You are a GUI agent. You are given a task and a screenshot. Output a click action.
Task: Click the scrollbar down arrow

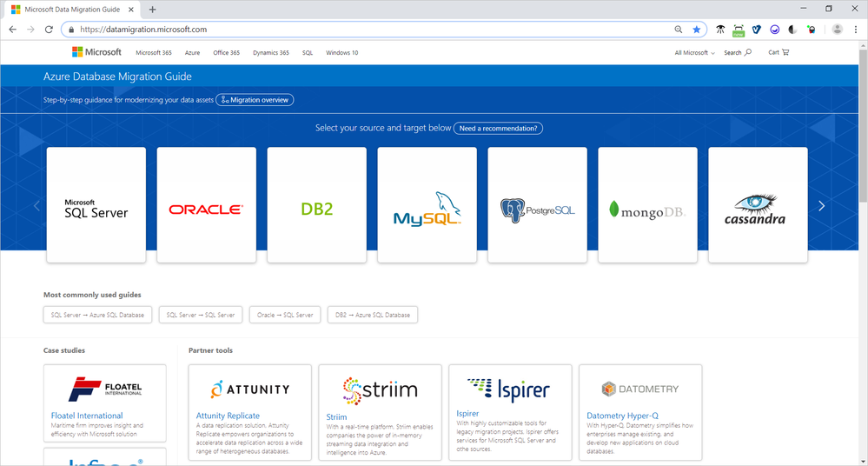863,461
